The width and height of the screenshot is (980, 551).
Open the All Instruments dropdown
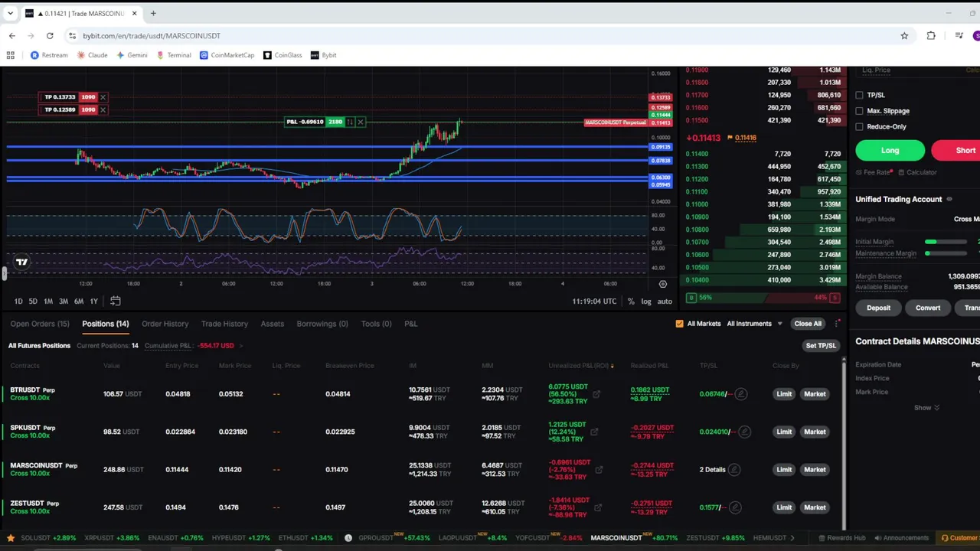tap(755, 324)
